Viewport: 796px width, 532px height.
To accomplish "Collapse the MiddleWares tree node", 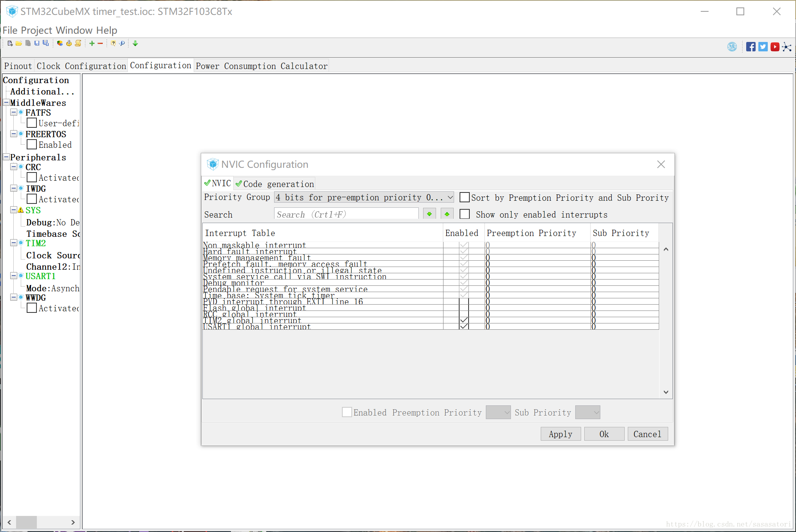I will click(6, 102).
